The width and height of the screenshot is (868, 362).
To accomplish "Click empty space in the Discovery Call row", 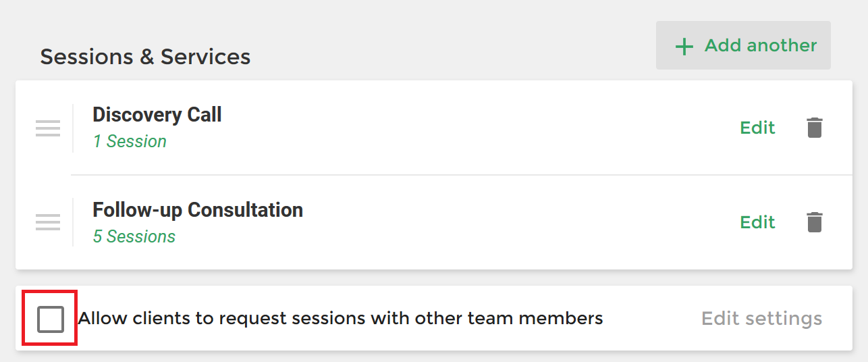I will coord(472,128).
